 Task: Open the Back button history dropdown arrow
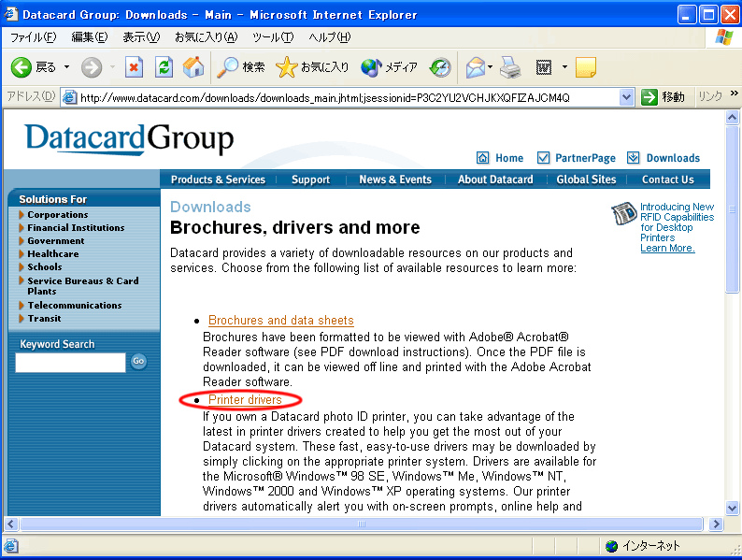pyautogui.click(x=66, y=67)
